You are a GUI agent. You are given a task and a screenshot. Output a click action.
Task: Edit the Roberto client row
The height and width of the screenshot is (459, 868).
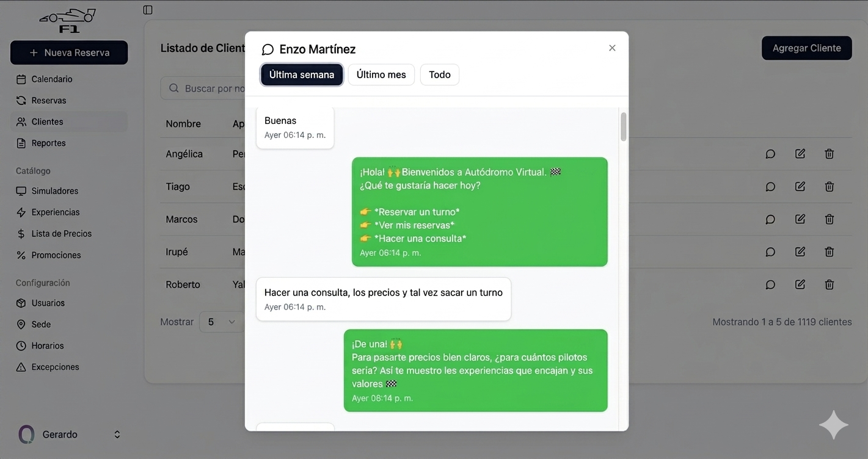tap(800, 284)
